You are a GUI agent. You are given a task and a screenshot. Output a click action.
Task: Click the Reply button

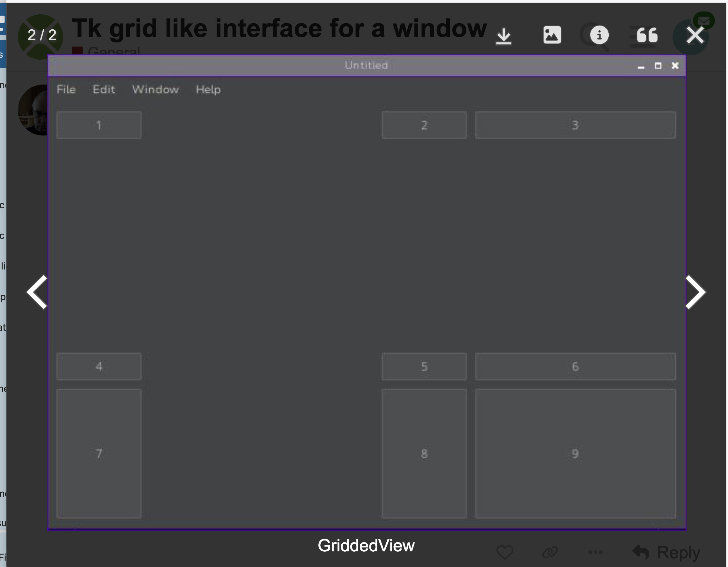tap(667, 552)
